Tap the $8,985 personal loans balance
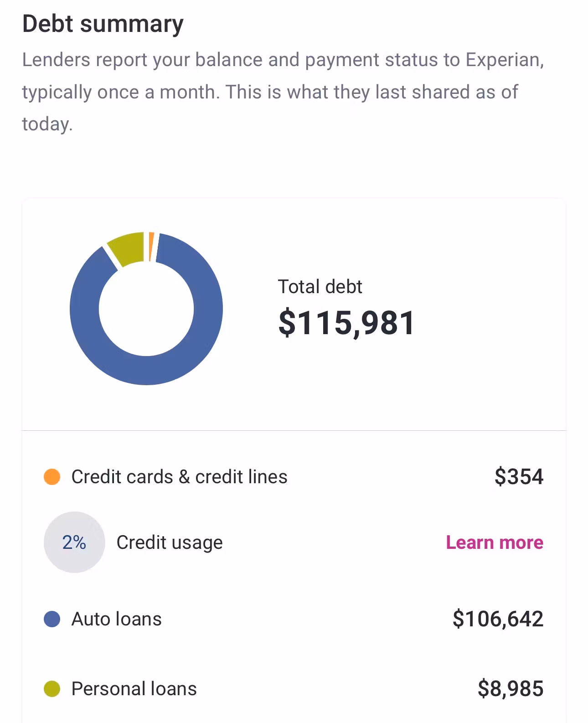 511,689
